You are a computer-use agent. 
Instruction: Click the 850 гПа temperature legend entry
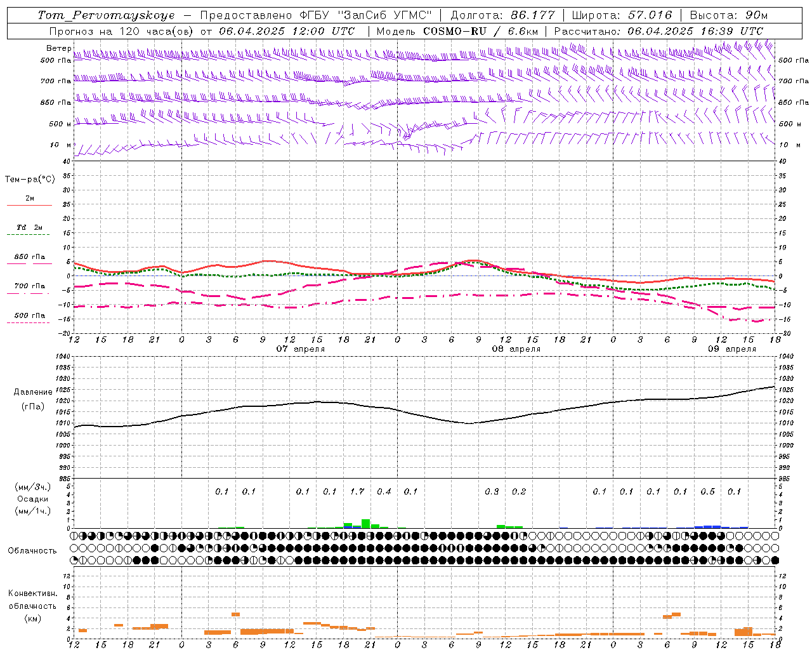(x=30, y=257)
